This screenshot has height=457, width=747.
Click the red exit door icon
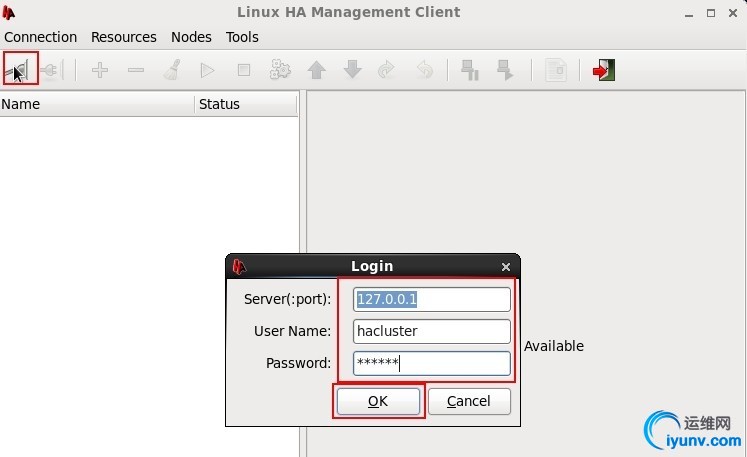[603, 70]
